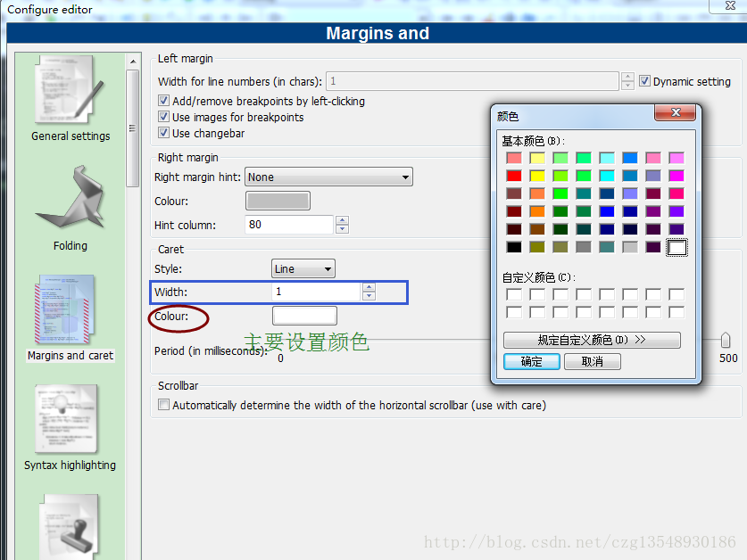Pick the magenta basic color swatch
The height and width of the screenshot is (560, 747).
click(x=676, y=176)
